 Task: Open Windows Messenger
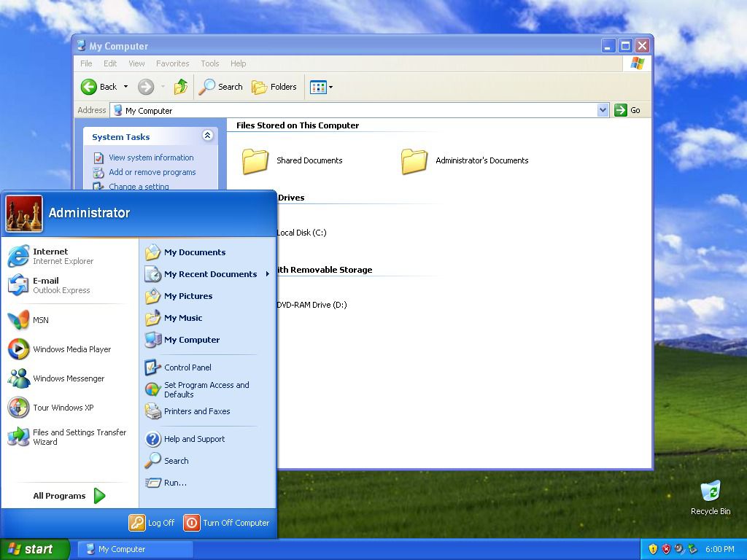(x=68, y=378)
